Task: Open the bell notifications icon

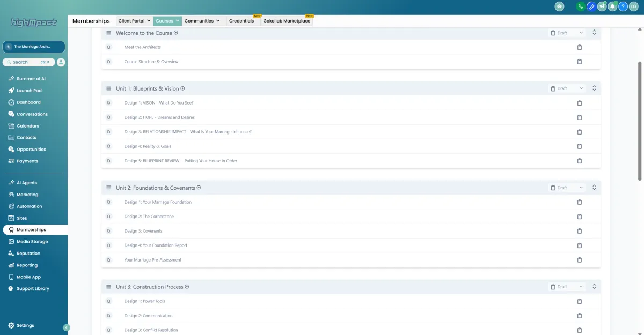Action: pos(612,6)
